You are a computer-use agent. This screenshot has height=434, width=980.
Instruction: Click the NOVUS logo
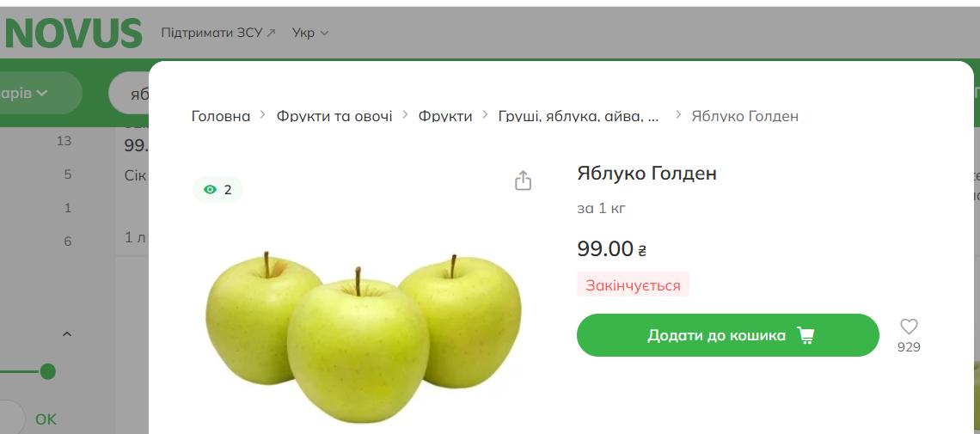pos(72,34)
